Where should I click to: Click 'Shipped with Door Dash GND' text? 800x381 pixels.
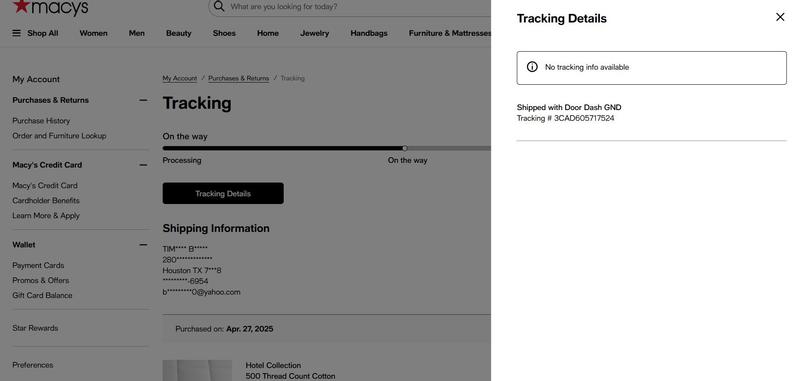(x=569, y=107)
